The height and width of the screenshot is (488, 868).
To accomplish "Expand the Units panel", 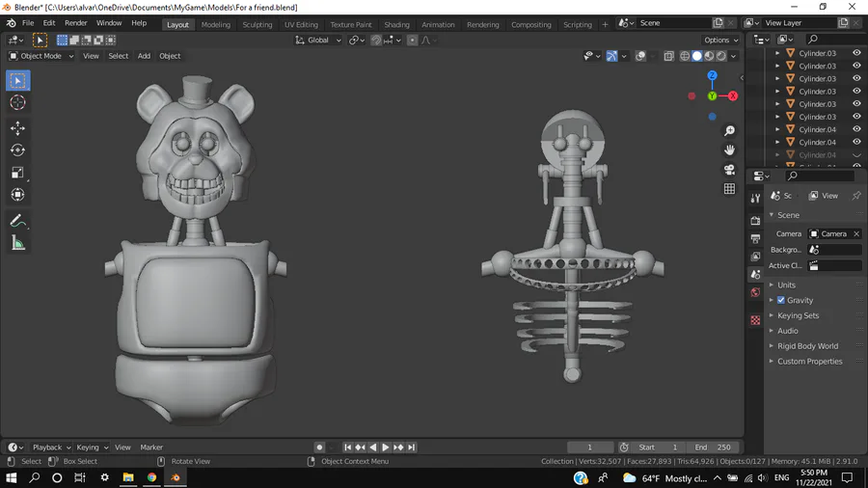I will pos(786,285).
